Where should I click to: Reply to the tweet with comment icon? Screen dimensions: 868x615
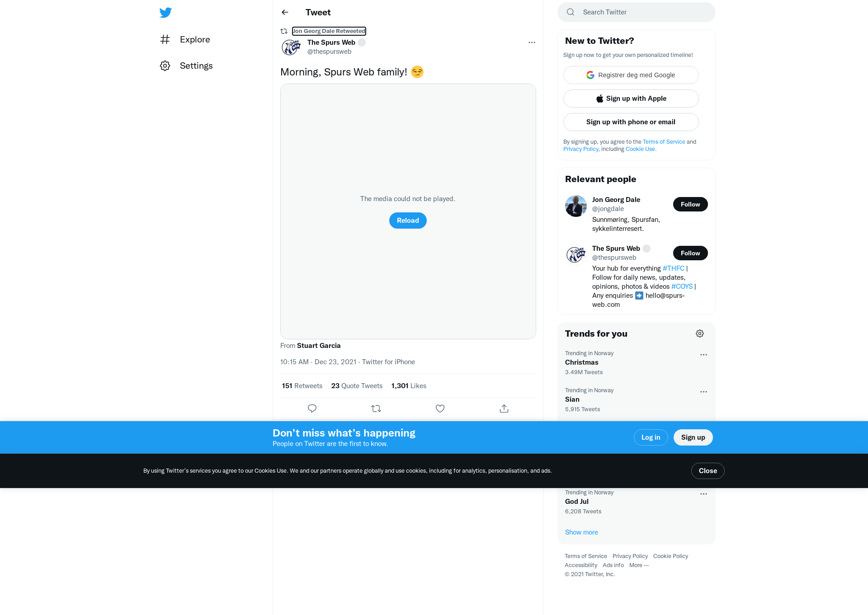[x=312, y=408]
